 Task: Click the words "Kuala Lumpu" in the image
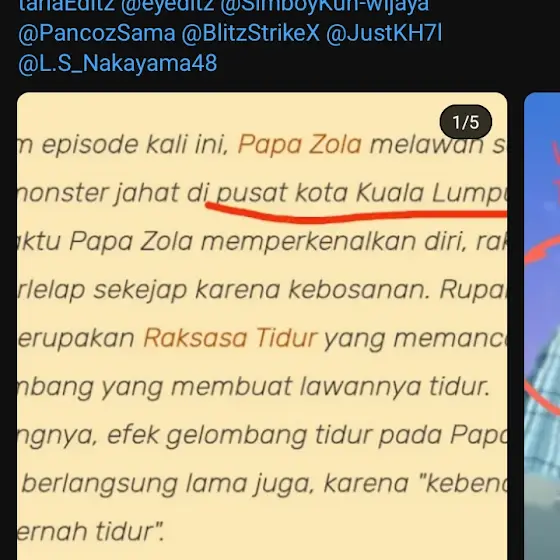click(x=432, y=193)
